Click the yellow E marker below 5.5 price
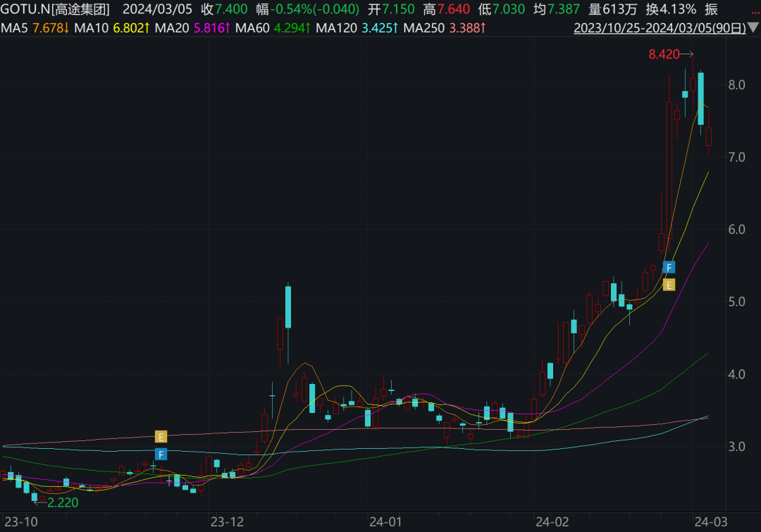761x532 pixels. 669,285
